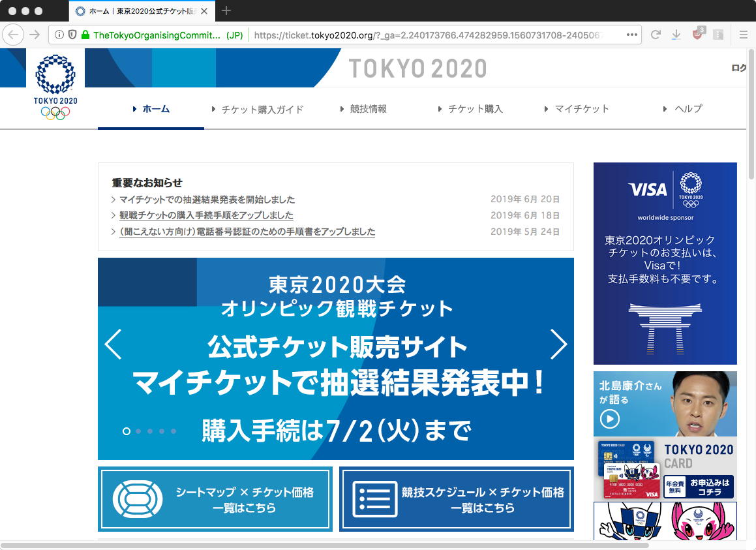This screenshot has height=550, width=756.
Task: Click the date 2019年 6月 18日
Action: pos(525,215)
